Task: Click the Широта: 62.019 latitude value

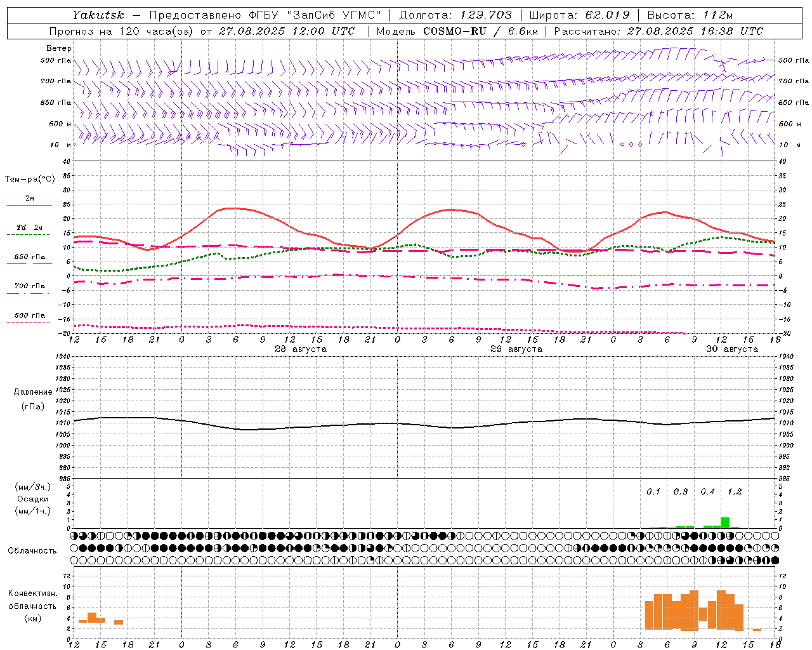Action: [580, 15]
